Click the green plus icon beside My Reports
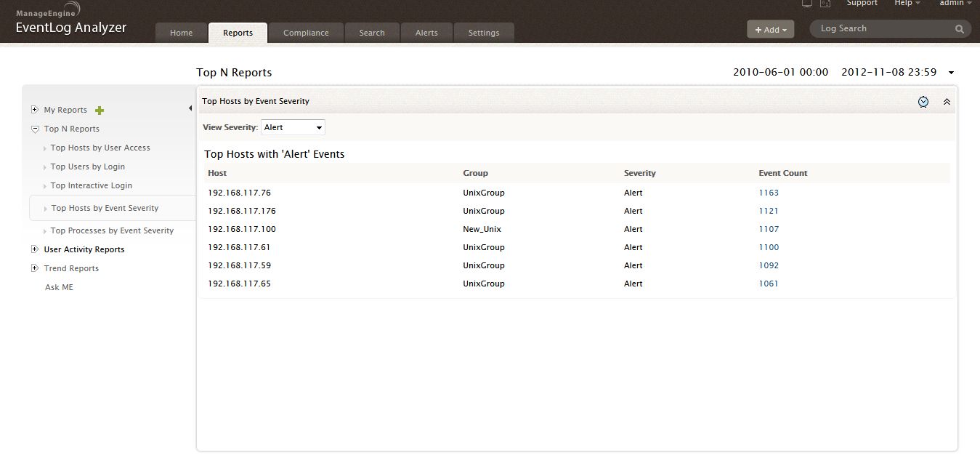The width and height of the screenshot is (980, 466). [100, 111]
